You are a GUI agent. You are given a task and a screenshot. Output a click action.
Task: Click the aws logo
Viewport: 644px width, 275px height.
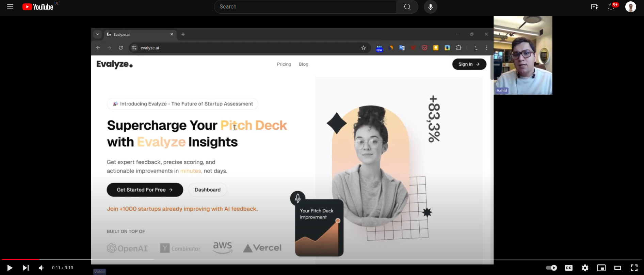tap(223, 248)
